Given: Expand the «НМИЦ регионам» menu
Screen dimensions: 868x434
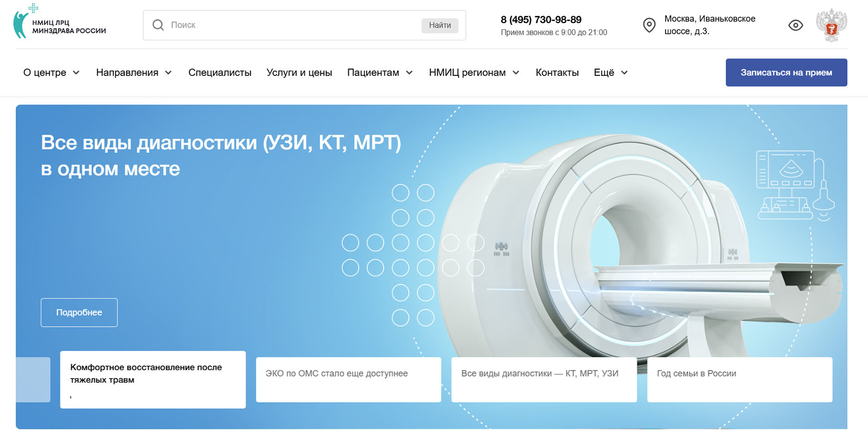Looking at the screenshot, I should 474,73.
